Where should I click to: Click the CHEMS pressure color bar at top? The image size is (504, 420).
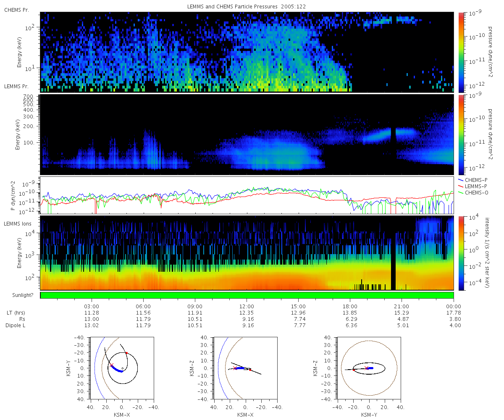[x=461, y=52]
